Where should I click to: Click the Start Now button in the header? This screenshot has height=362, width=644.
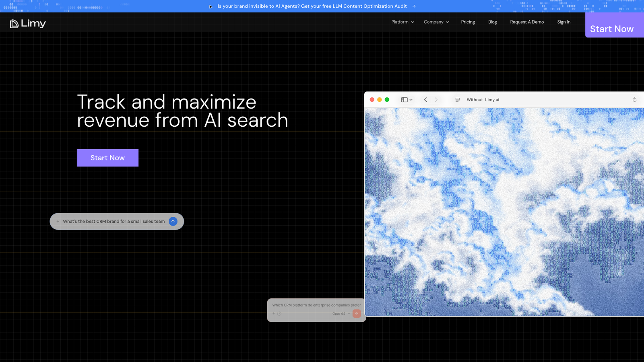point(614,25)
